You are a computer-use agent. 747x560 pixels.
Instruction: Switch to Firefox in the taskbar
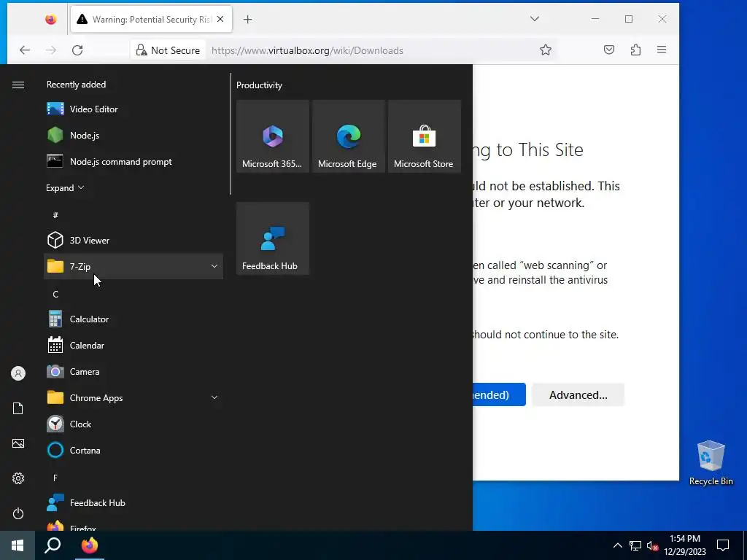[89, 545]
